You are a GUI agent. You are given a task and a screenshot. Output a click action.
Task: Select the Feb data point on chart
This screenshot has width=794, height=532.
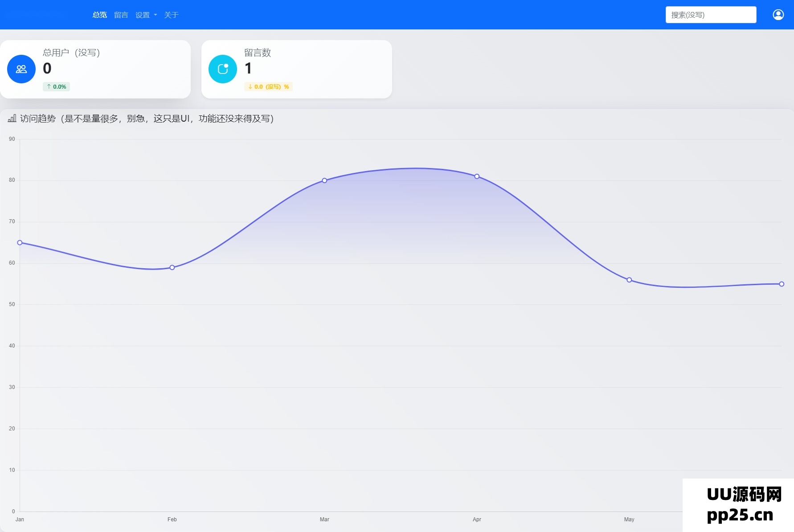coord(172,268)
